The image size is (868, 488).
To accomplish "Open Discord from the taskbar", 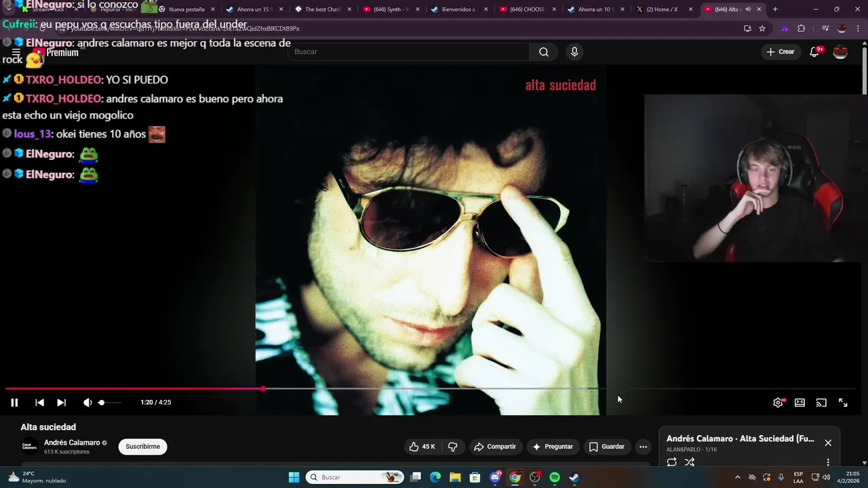I will click(x=495, y=477).
